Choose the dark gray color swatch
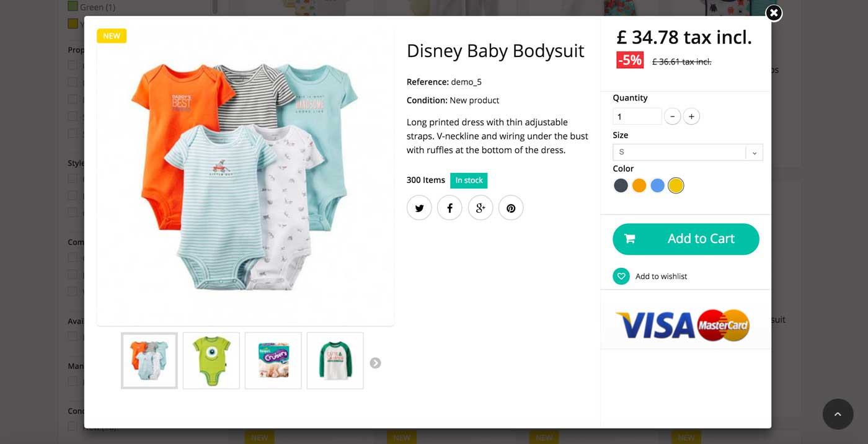The image size is (868, 444). [621, 185]
